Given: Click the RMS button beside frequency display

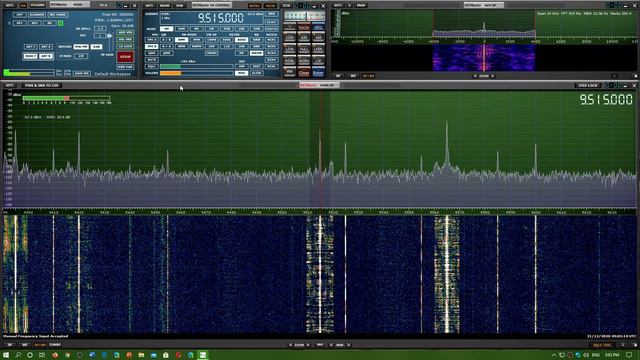Looking at the screenshot, I should (272, 14).
